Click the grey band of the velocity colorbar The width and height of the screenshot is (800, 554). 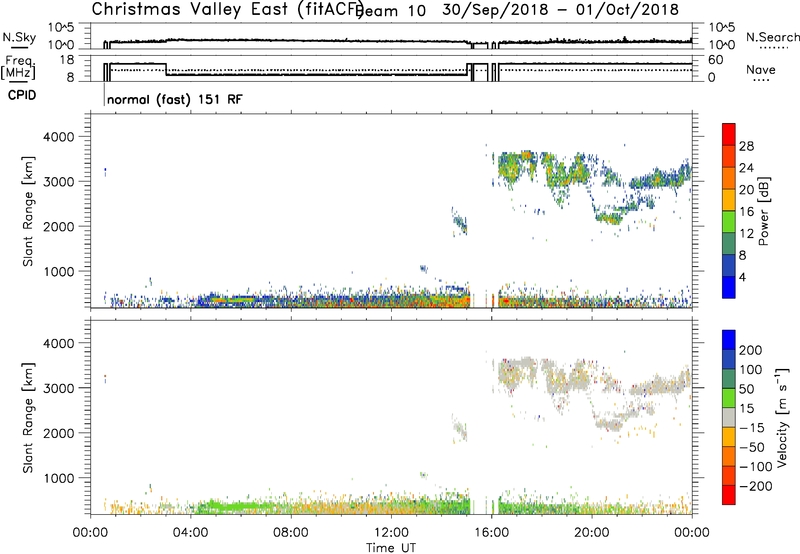click(729, 417)
